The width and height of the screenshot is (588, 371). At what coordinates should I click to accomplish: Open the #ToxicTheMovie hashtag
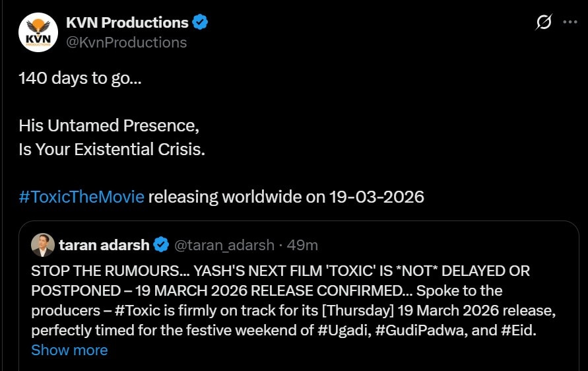(81, 197)
